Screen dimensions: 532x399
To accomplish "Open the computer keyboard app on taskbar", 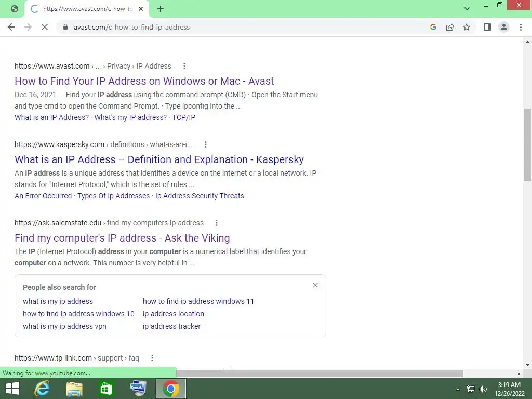I will [x=138, y=389].
